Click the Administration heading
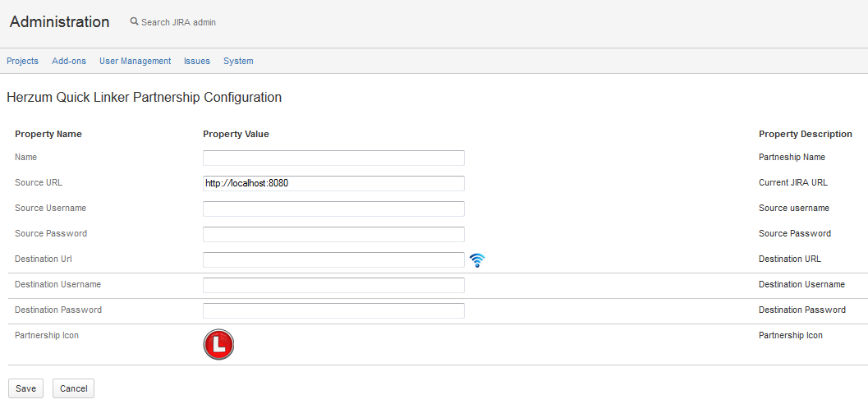 59,22
